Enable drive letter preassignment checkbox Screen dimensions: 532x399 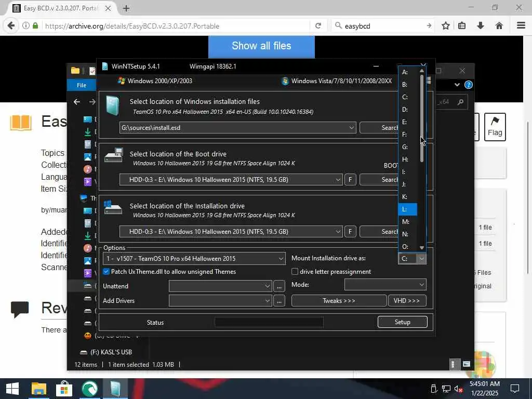click(x=295, y=271)
